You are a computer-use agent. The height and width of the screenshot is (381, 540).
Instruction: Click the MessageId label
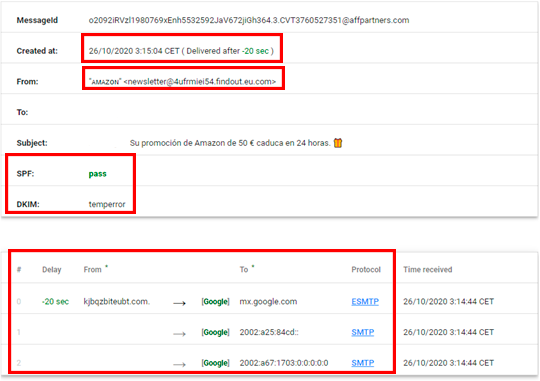[37, 20]
